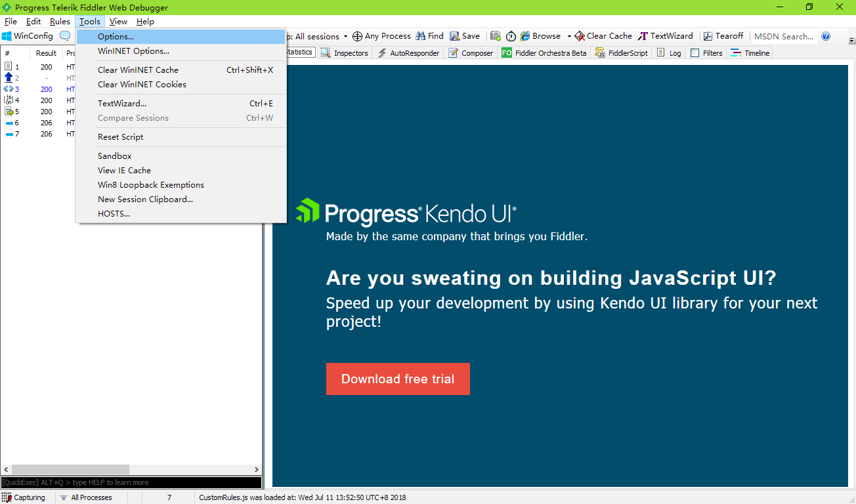Open the File menu

11,22
